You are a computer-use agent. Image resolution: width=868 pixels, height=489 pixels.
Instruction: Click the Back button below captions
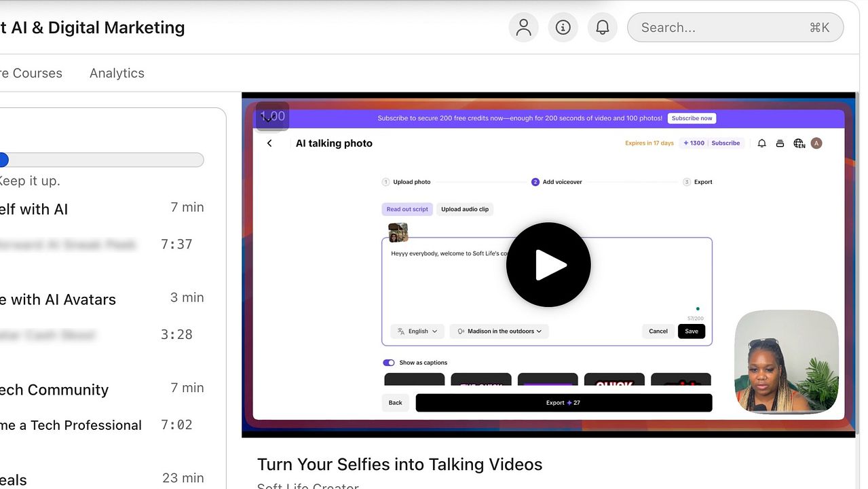coord(396,403)
